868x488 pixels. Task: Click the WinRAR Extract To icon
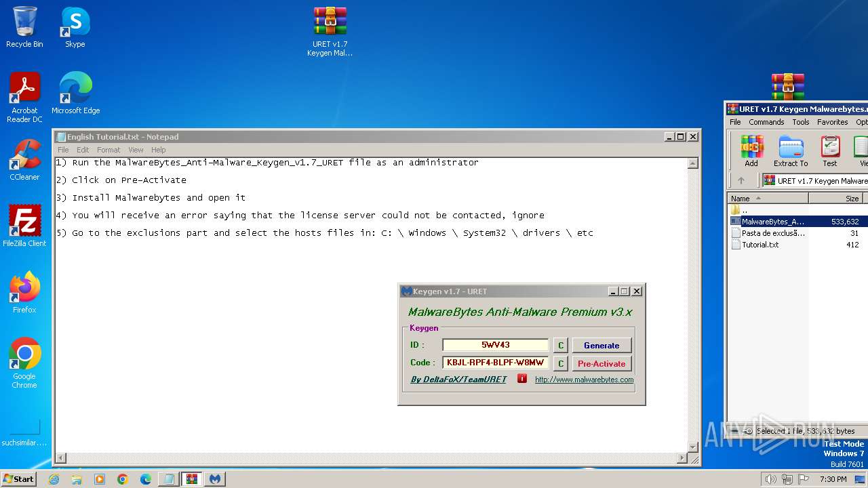[791, 150]
